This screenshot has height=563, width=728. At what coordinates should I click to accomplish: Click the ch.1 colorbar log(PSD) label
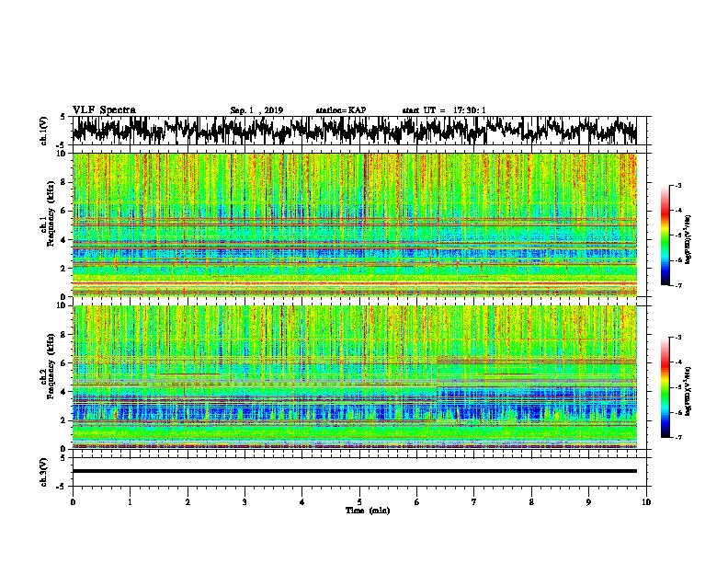point(688,240)
